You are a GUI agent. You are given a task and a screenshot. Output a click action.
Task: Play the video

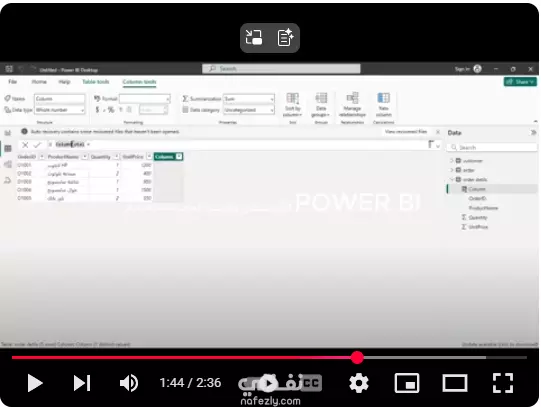[x=35, y=383]
